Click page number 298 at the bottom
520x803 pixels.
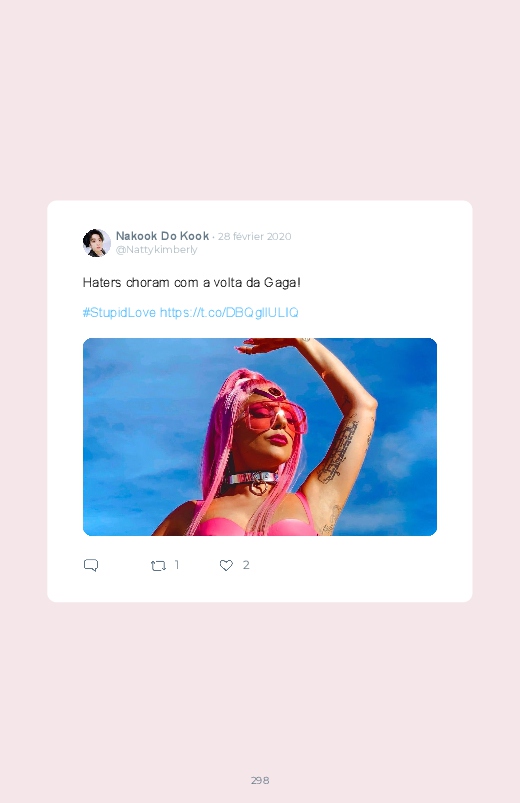(260, 780)
